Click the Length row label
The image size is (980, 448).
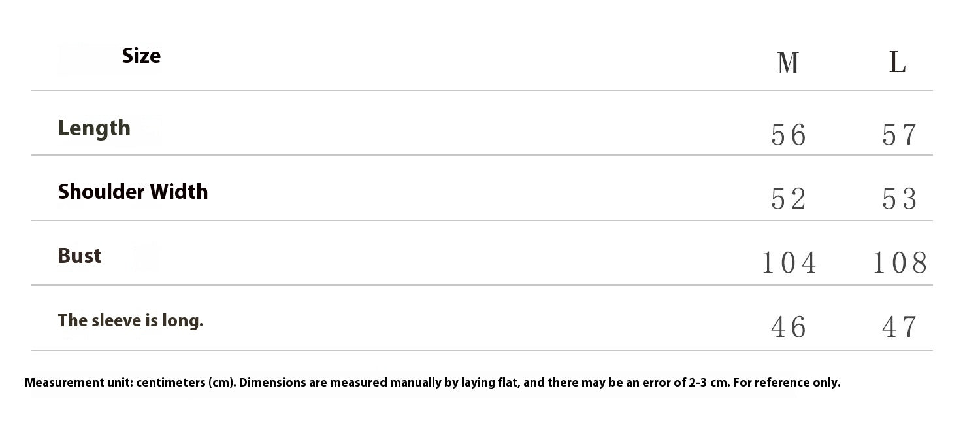94,128
